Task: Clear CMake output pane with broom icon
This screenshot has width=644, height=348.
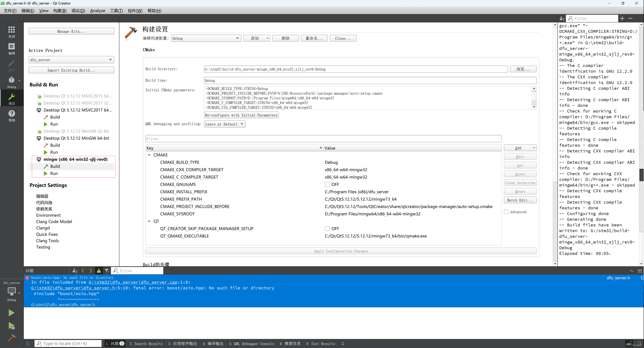Action: pos(562,18)
